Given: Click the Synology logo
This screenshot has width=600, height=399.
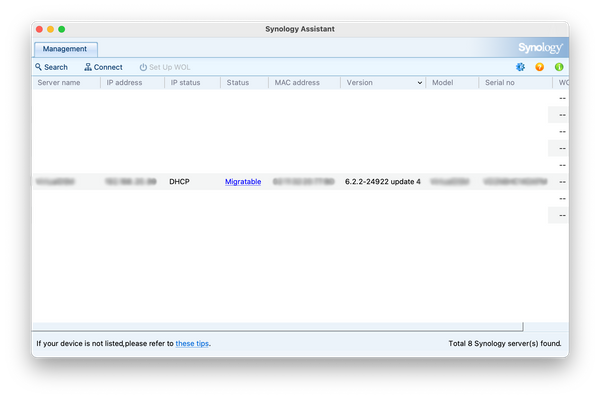Looking at the screenshot, I should pyautogui.click(x=540, y=48).
